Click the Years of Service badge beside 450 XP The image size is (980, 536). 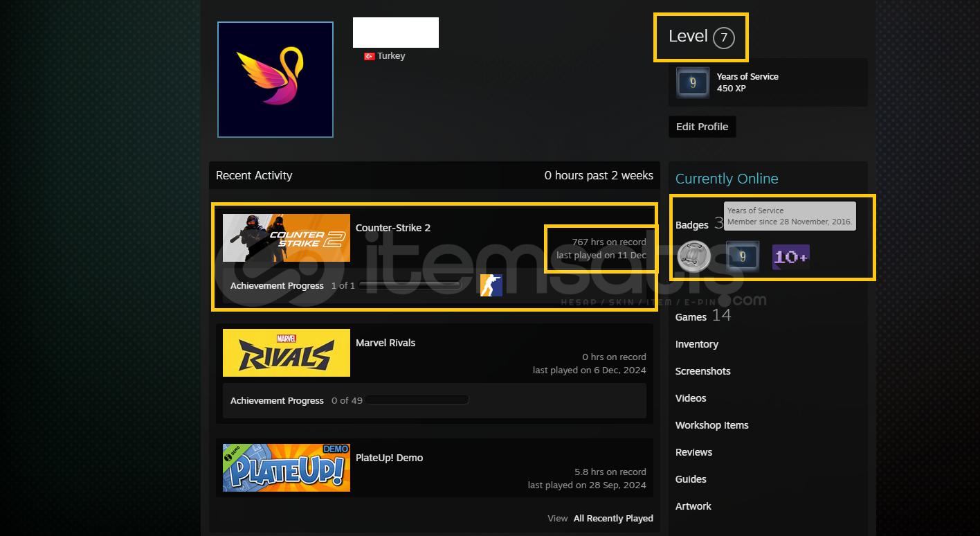point(693,83)
